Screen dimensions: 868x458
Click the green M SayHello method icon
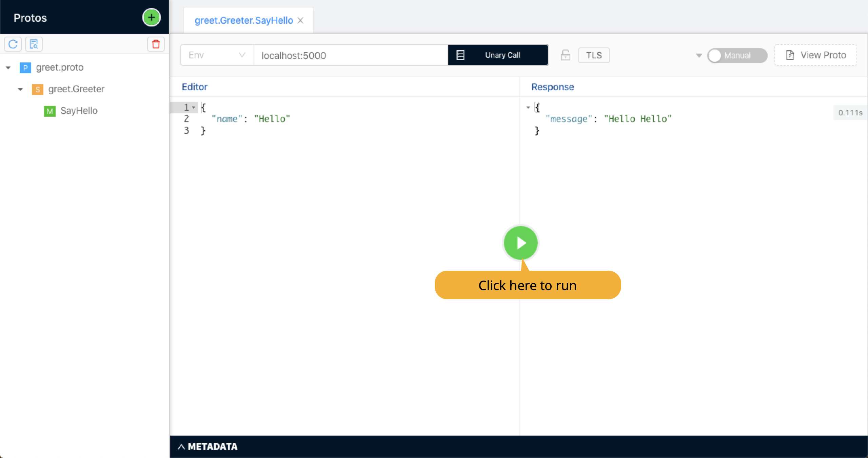pos(50,111)
